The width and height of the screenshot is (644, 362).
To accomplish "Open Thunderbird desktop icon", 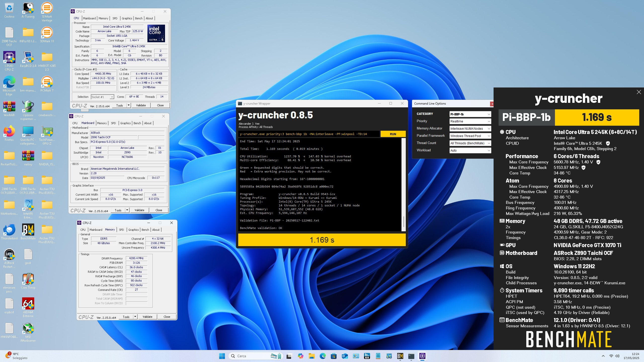I will click(9, 232).
